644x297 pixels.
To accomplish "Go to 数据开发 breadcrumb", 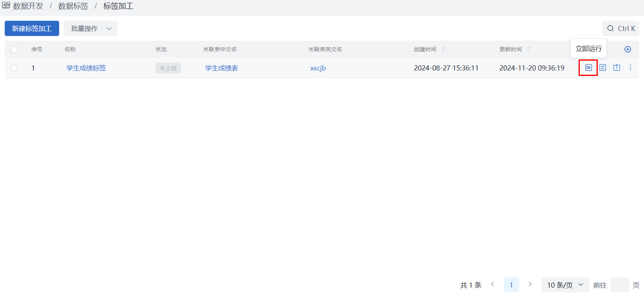I will 28,6.
